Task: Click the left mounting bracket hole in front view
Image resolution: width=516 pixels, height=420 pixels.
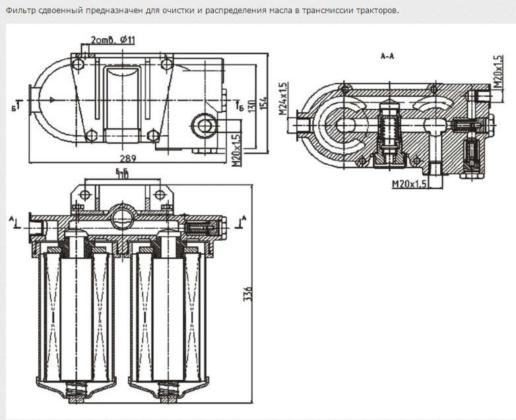Action: pyautogui.click(x=84, y=195)
